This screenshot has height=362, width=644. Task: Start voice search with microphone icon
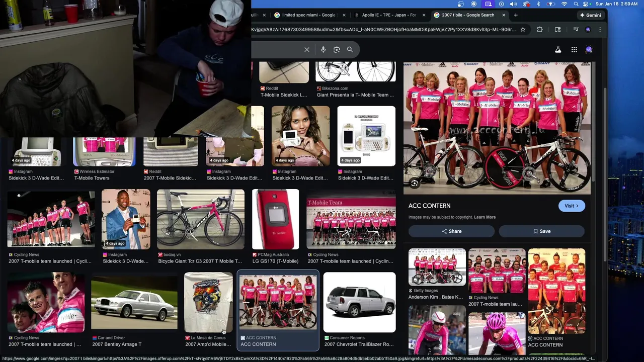tap(323, 49)
